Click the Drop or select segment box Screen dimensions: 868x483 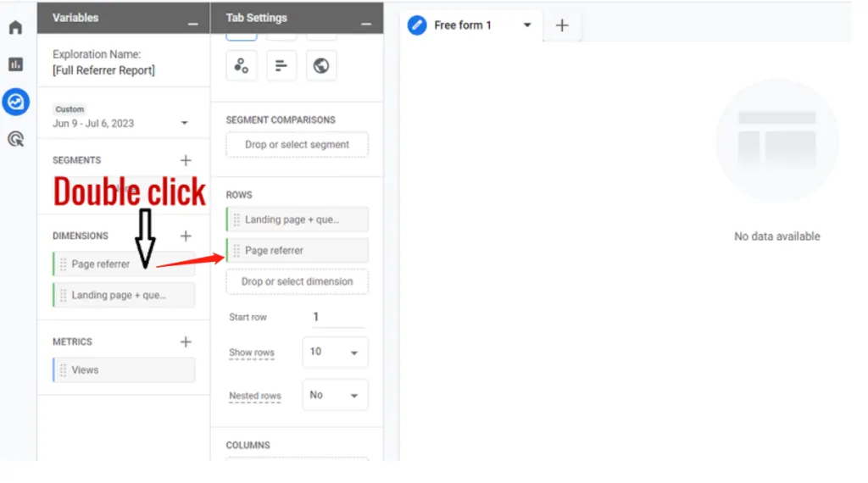pyautogui.click(x=297, y=145)
